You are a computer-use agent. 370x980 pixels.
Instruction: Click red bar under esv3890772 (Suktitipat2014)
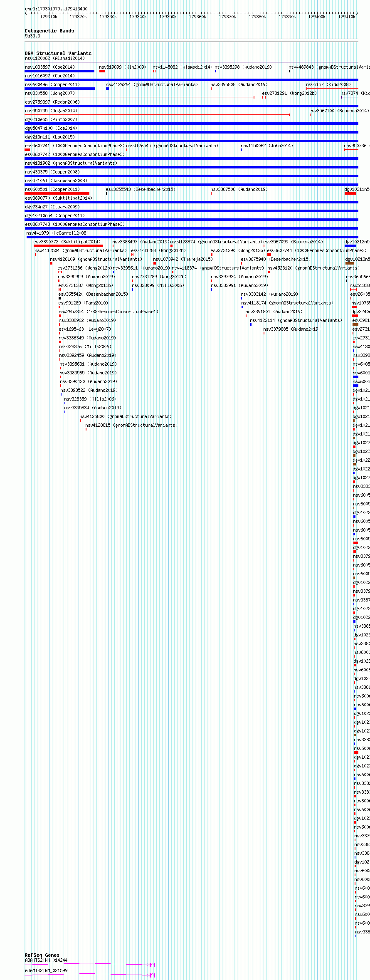(x=68, y=246)
